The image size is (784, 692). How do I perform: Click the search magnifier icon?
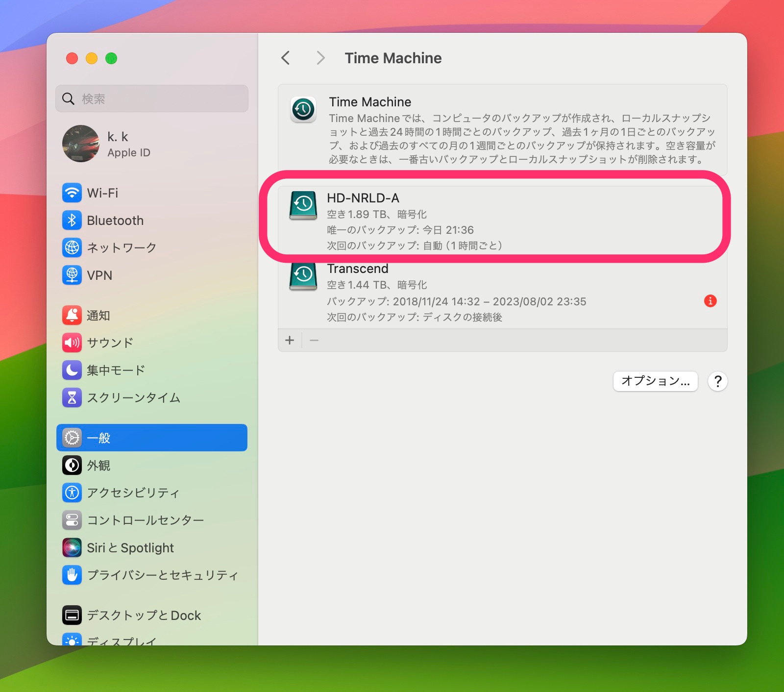[69, 99]
